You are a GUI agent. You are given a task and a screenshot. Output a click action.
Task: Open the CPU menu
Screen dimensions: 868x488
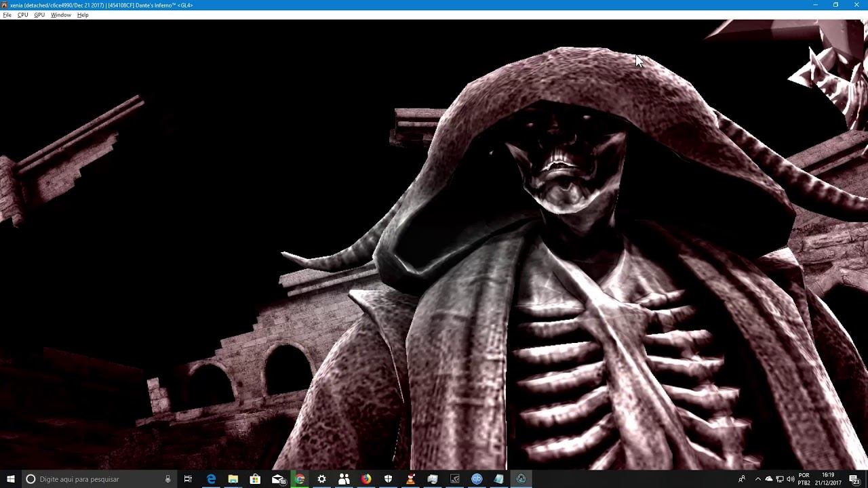click(22, 15)
